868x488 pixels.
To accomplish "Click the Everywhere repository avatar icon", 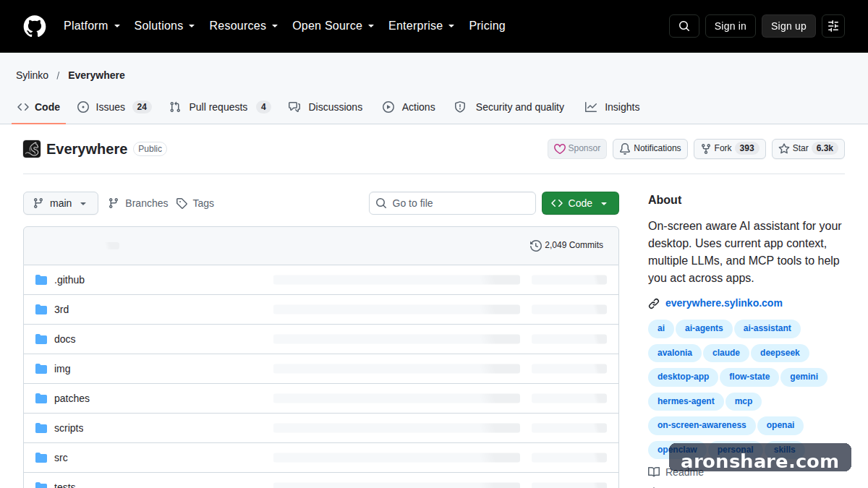I will (x=32, y=149).
